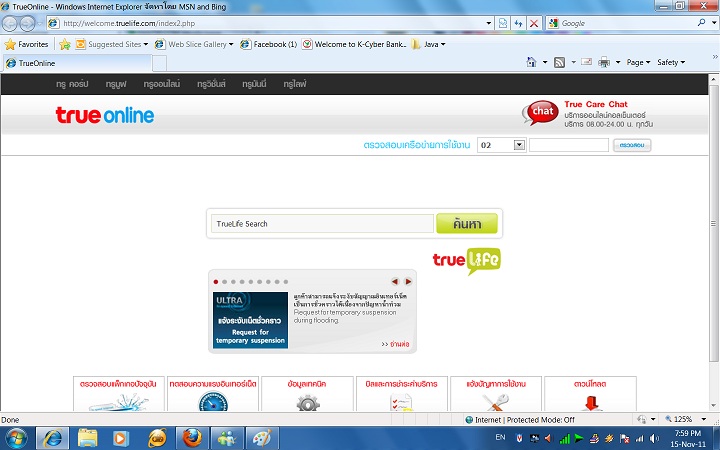Select the second slide indicator dot
The image size is (720, 450).
point(225,281)
